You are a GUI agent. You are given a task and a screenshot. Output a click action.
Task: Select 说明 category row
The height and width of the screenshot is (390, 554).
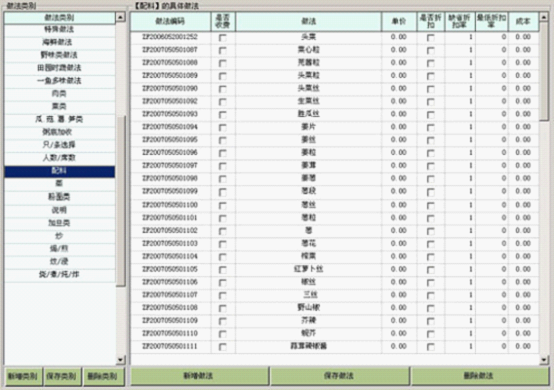tap(59, 210)
